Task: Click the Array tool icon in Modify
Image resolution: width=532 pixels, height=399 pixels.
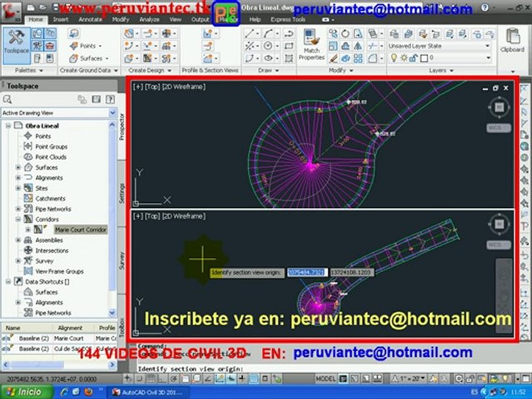Action: pos(358,58)
